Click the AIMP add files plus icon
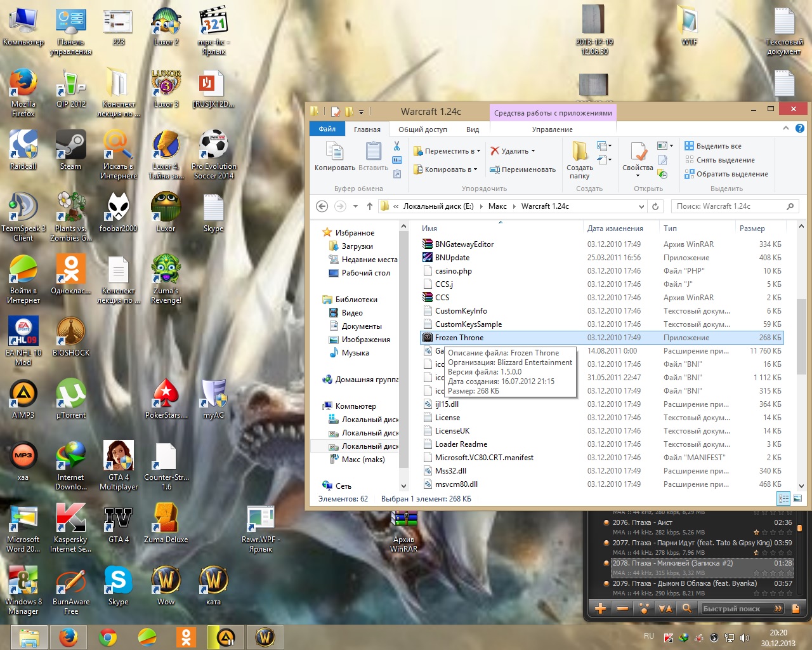This screenshot has height=650, width=812. pyautogui.click(x=600, y=609)
